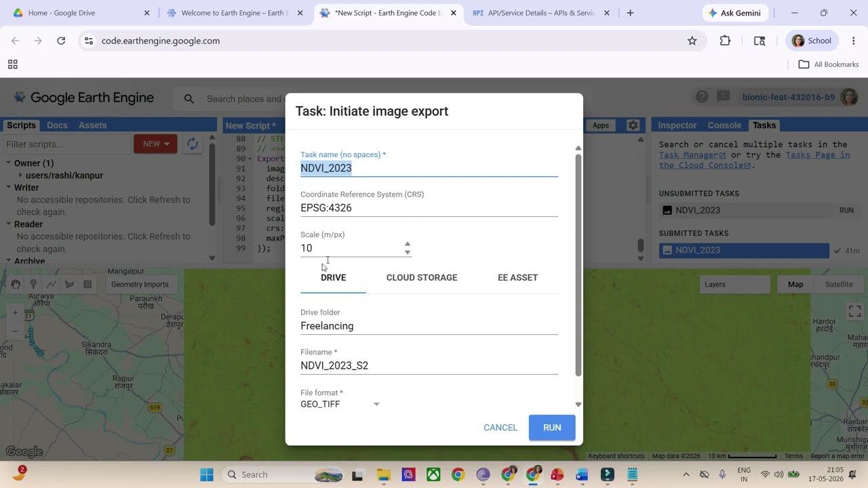Click the export dialog vertical scrollbar

[578, 266]
